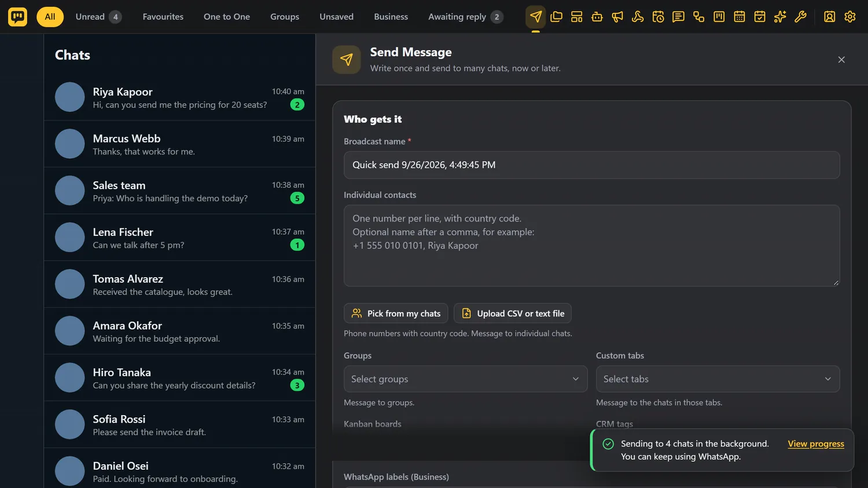The image size is (868, 488).
Task: Select the All chats filter tab
Action: (50, 17)
